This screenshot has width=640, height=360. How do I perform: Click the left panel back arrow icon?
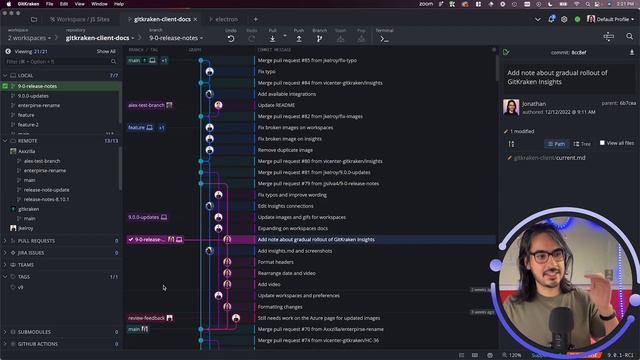[x=8, y=51]
